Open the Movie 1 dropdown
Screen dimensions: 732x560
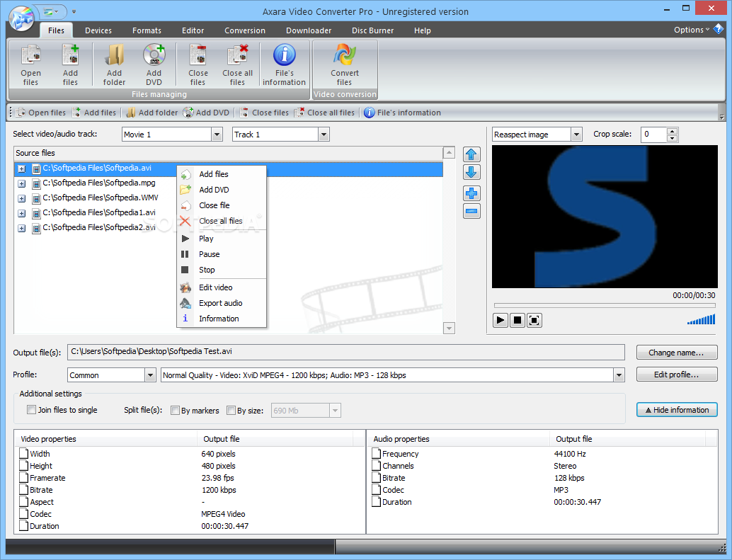click(217, 135)
